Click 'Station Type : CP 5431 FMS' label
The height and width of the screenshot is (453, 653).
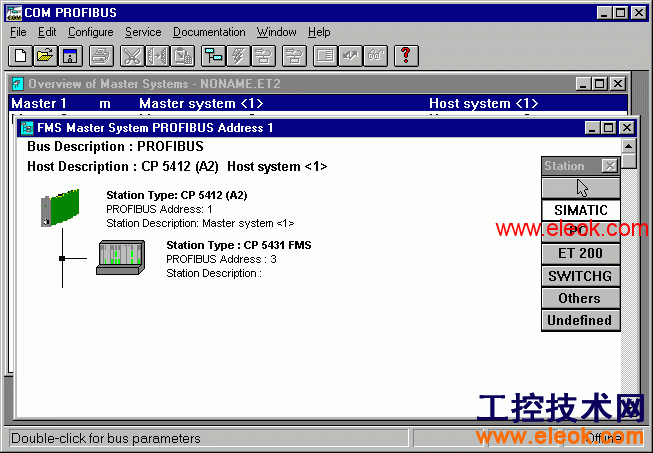pyautogui.click(x=239, y=245)
